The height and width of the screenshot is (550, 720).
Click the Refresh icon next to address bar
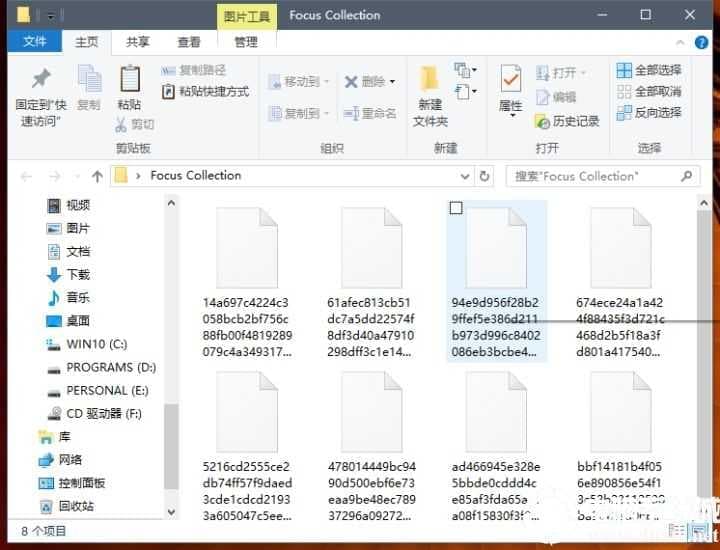pos(484,176)
